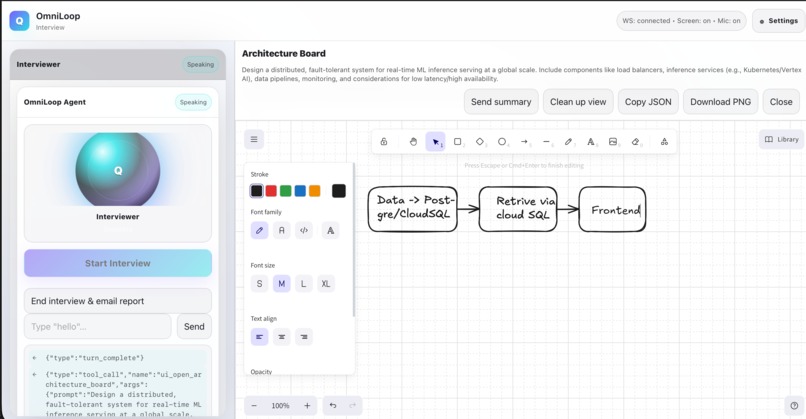The image size is (806, 419).
Task: Open the current stroke color picker
Action: (338, 191)
